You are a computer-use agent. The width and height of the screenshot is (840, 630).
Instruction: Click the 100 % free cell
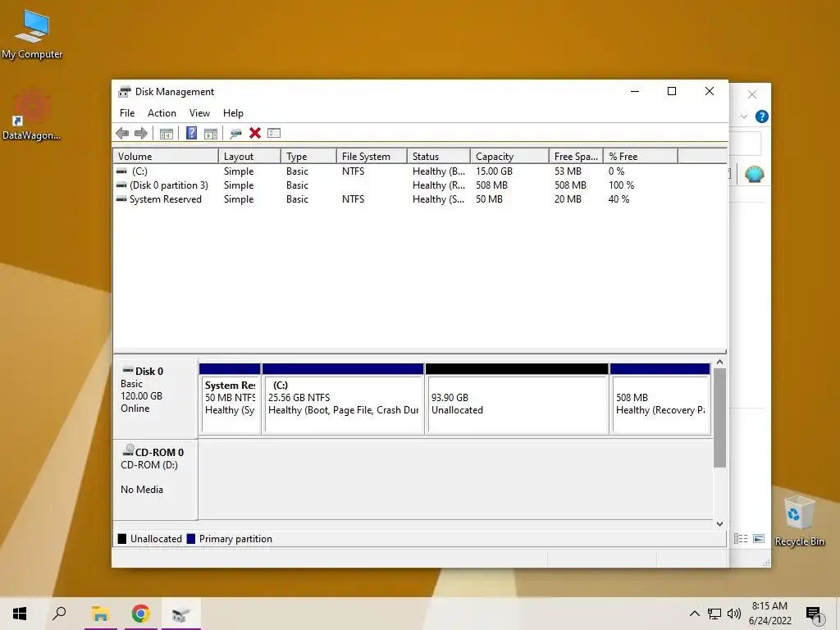click(621, 185)
